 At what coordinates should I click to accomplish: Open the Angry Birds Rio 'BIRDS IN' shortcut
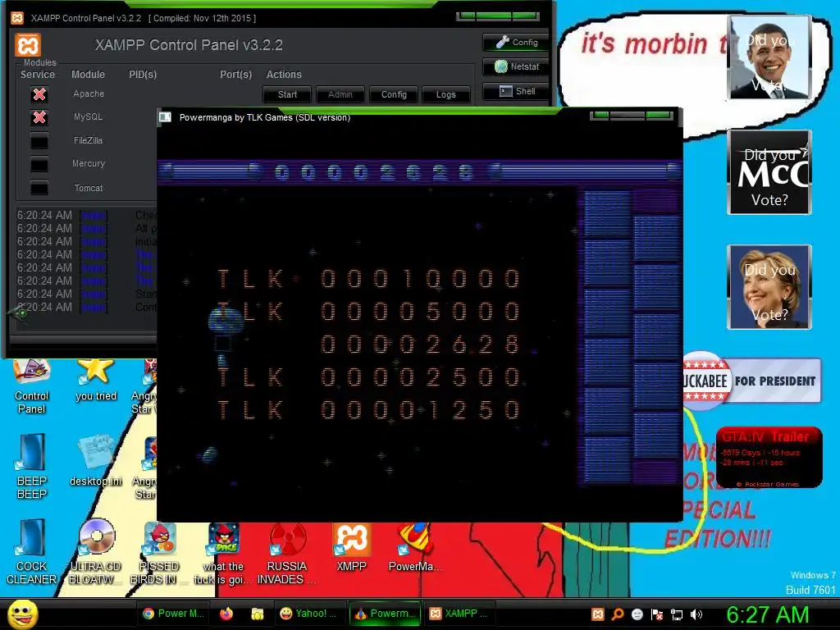159,553
